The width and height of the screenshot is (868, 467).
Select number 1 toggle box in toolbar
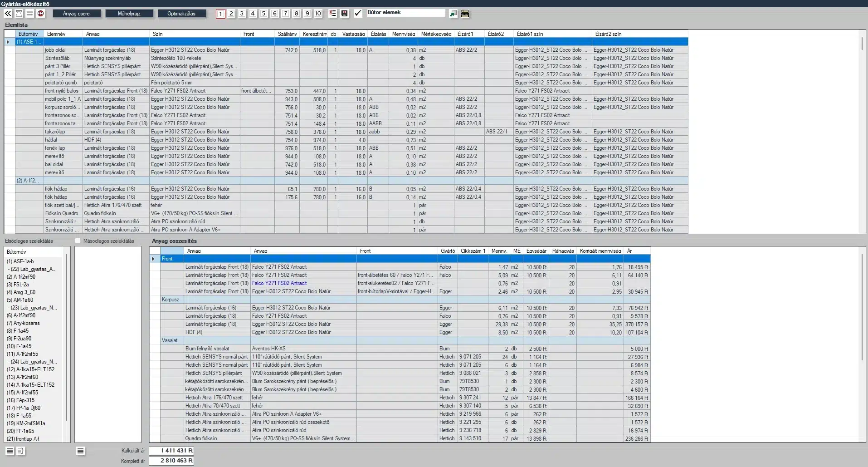(x=220, y=14)
